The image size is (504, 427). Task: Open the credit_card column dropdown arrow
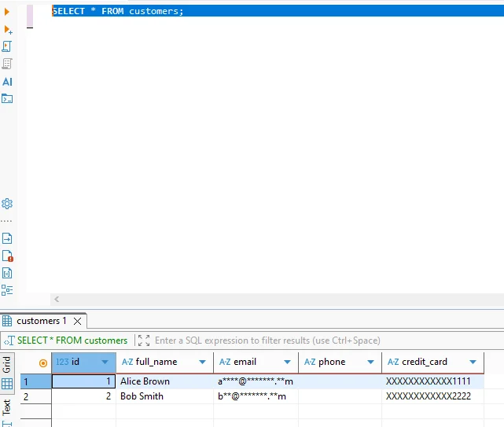[x=473, y=363]
